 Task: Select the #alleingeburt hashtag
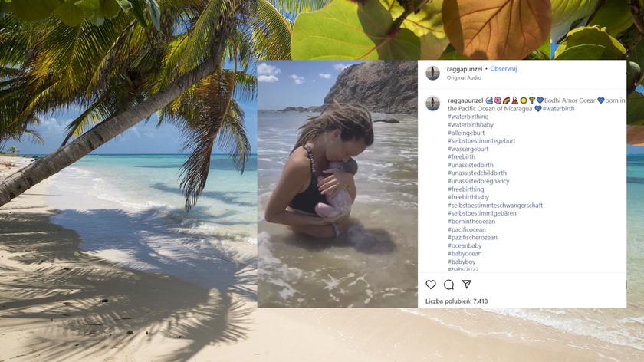click(467, 133)
